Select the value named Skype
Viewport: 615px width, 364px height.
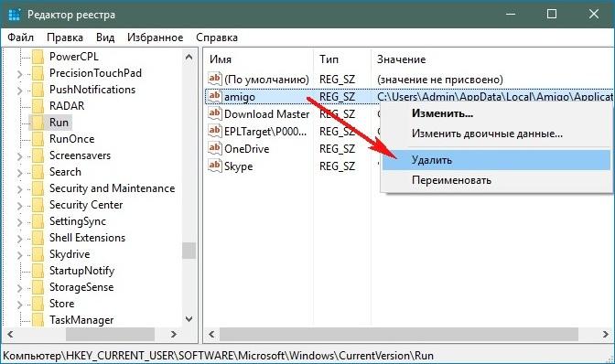(239, 166)
